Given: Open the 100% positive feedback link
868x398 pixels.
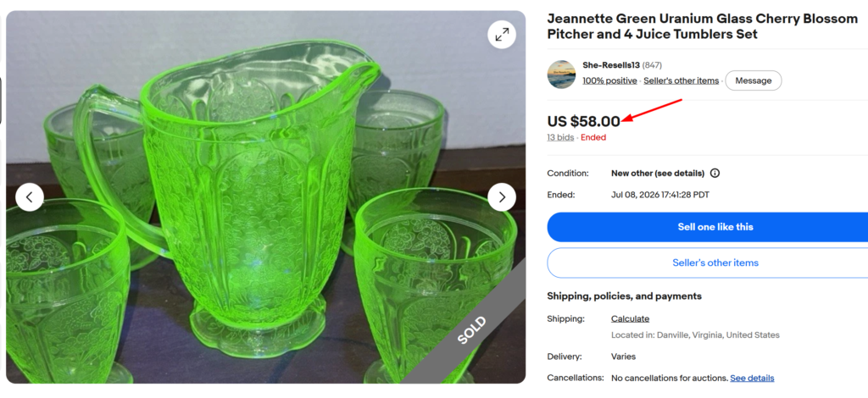Looking at the screenshot, I should (609, 80).
